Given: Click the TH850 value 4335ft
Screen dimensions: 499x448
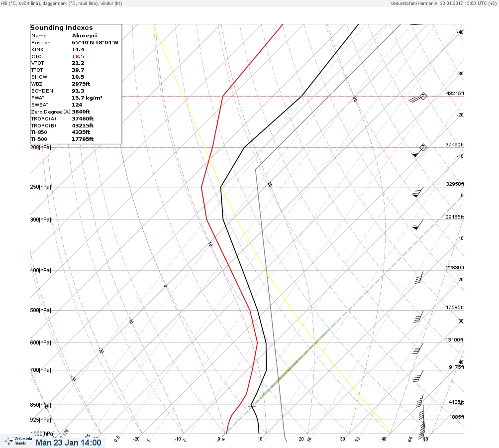Looking at the screenshot, I should point(81,132).
